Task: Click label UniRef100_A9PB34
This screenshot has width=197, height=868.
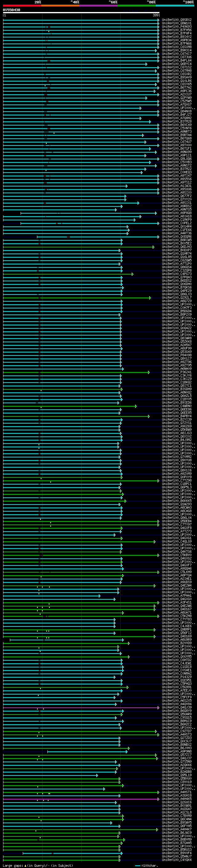Action: (x=177, y=40)
